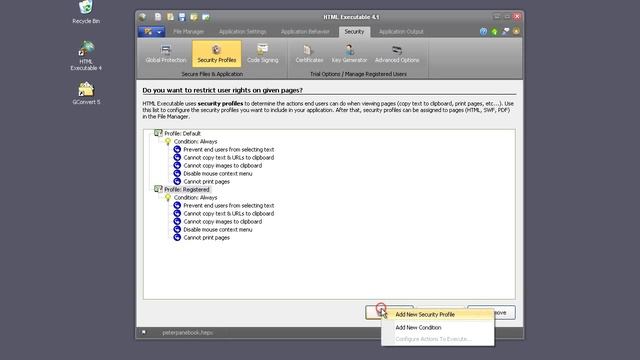The image size is (640, 360).
Task: Click lightbulb icon under Profile: Default
Action: (168, 141)
